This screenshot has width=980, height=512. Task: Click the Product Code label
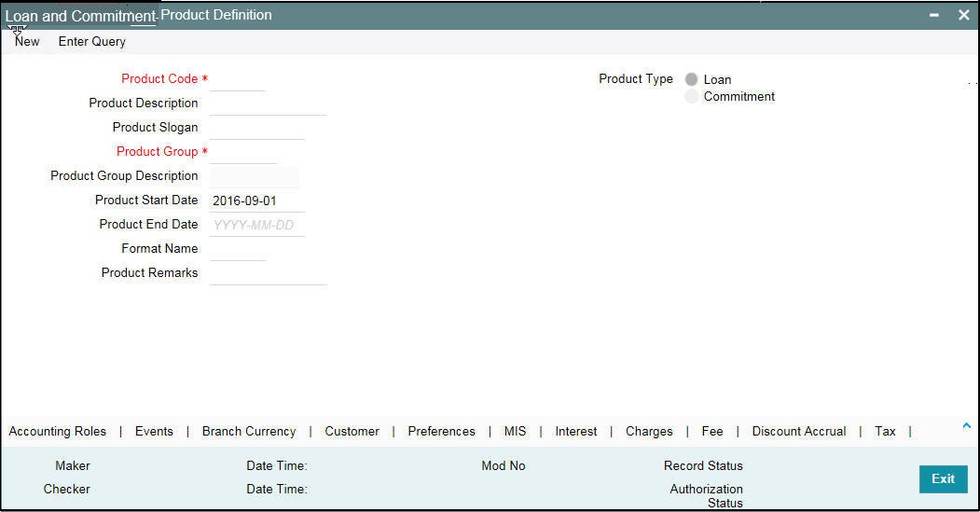coord(159,78)
